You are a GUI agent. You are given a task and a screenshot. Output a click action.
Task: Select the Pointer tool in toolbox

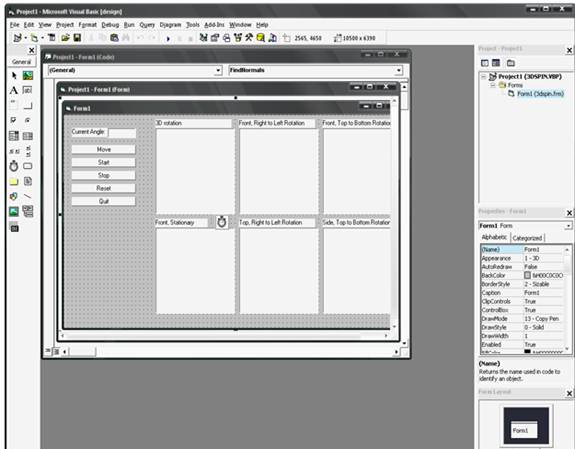pos(14,76)
